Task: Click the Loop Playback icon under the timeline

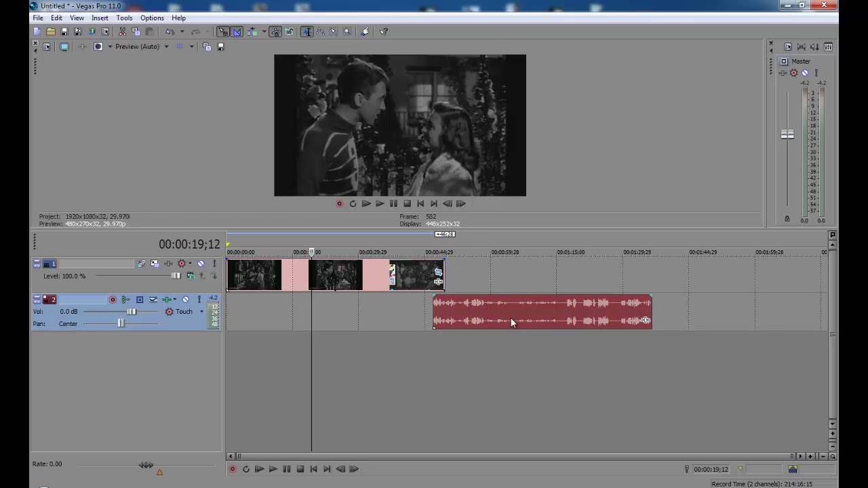Action: click(245, 469)
